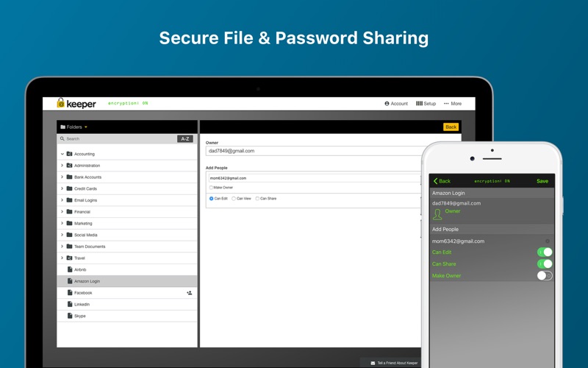Click the Marketing folder icon
This screenshot has height=368, width=588.
pos(69,223)
